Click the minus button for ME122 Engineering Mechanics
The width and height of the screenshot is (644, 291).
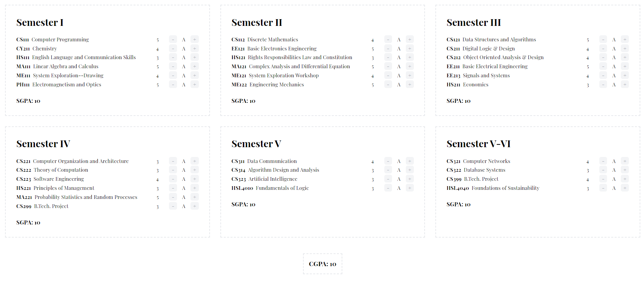[x=388, y=84]
